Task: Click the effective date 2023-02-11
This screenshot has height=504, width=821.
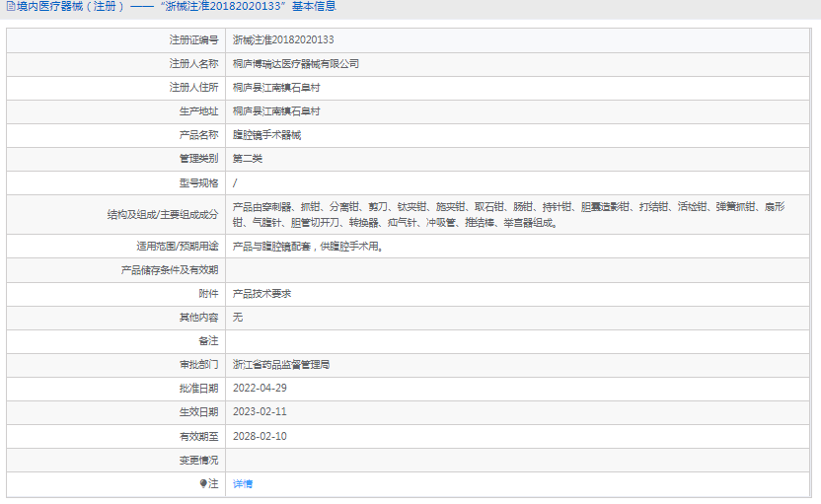Action: pos(260,411)
